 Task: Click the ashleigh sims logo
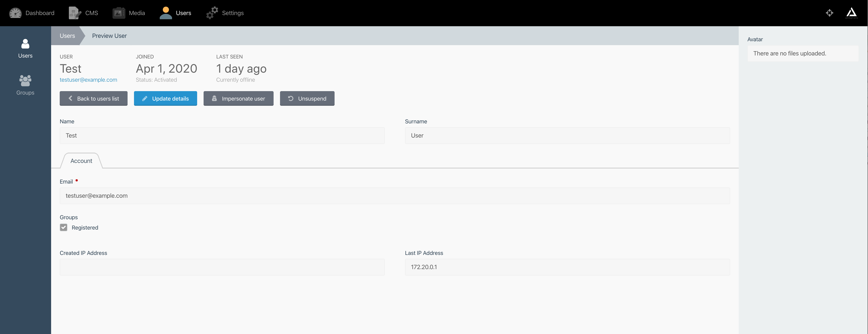(852, 12)
